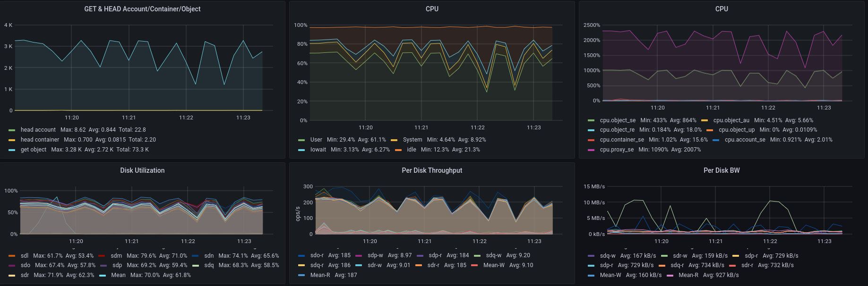Toggle the Mean-R series in Per Disk BW legend
Viewport: 868px width, 286px height.
coord(688,275)
